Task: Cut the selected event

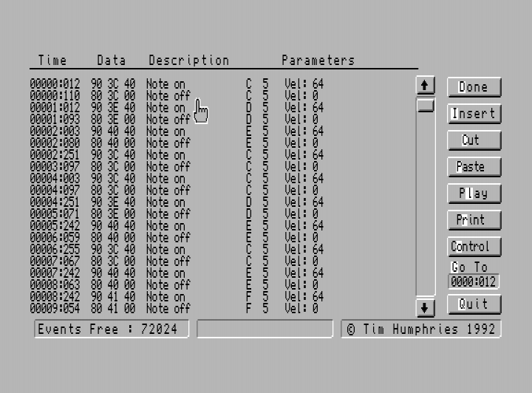Action: click(x=474, y=140)
